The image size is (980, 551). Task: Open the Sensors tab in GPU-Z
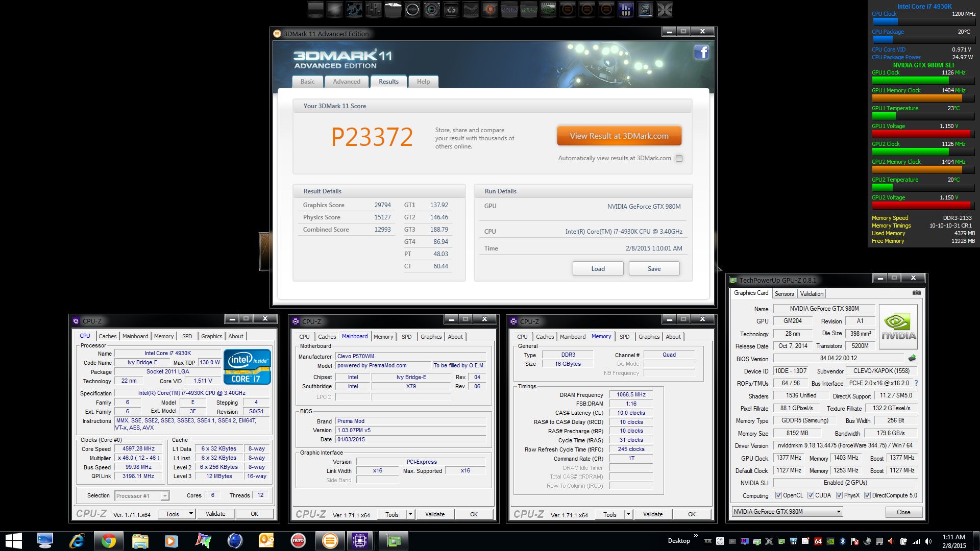pos(784,294)
